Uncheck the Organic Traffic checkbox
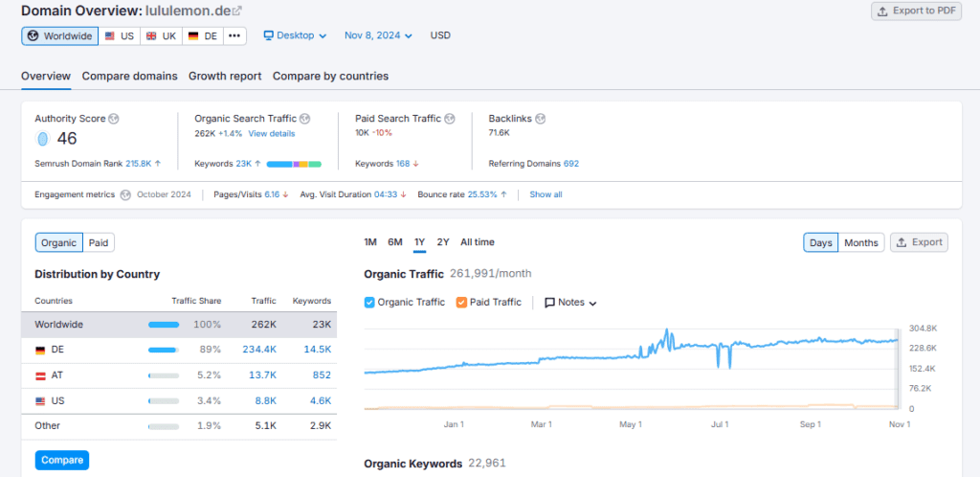This screenshot has height=477, width=980. point(370,302)
